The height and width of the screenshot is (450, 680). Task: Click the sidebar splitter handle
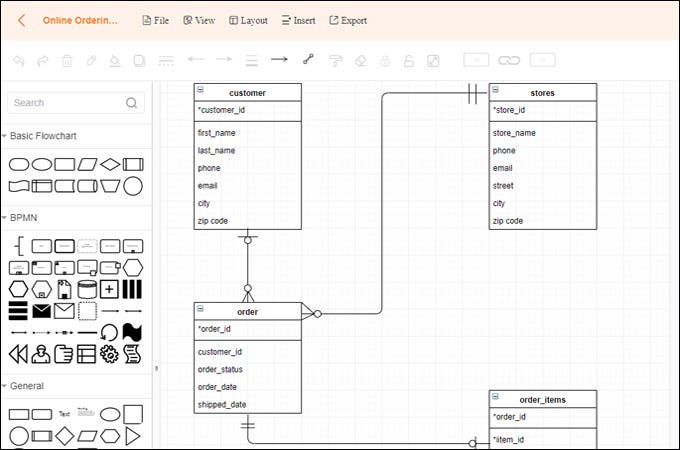[156, 368]
